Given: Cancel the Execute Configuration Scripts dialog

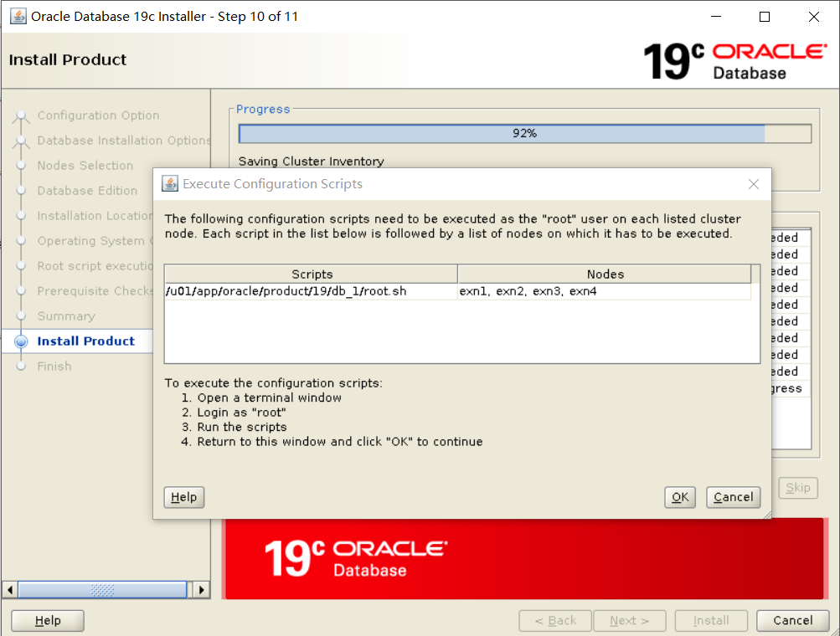Looking at the screenshot, I should 733,497.
